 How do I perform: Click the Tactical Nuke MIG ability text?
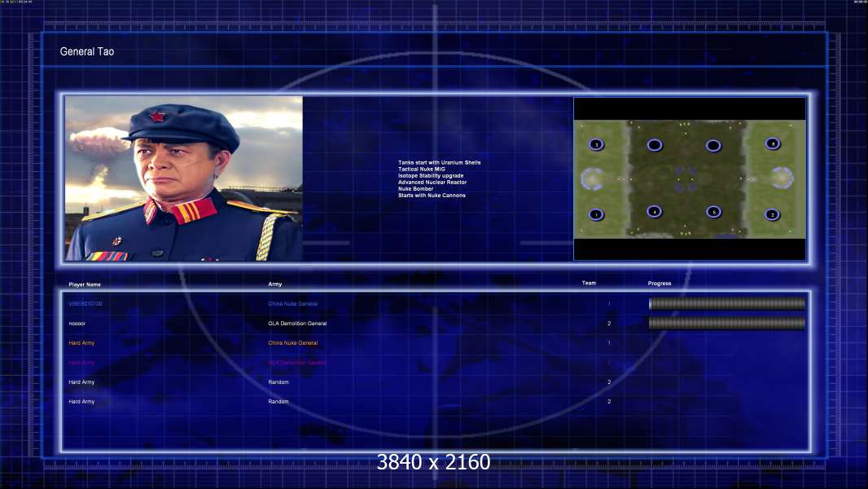click(x=421, y=169)
